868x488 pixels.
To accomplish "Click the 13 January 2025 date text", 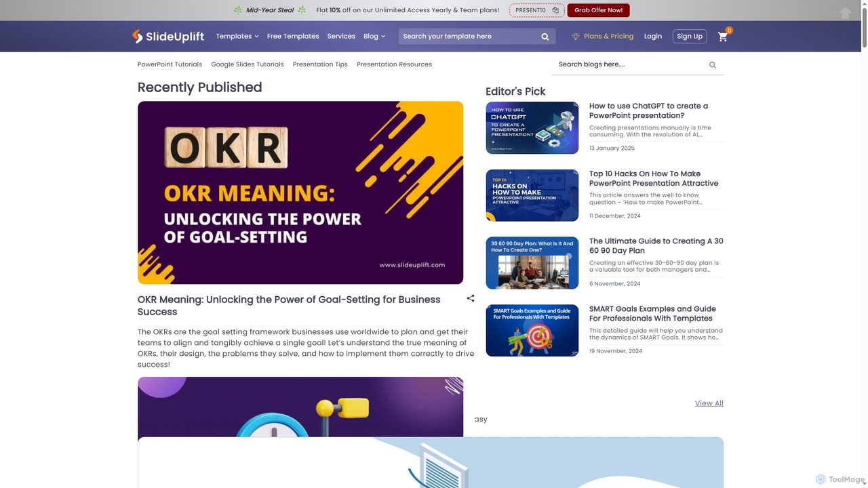I will click(612, 148).
